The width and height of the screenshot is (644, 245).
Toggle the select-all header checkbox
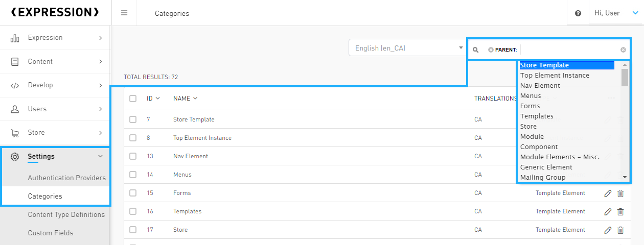[133, 99]
